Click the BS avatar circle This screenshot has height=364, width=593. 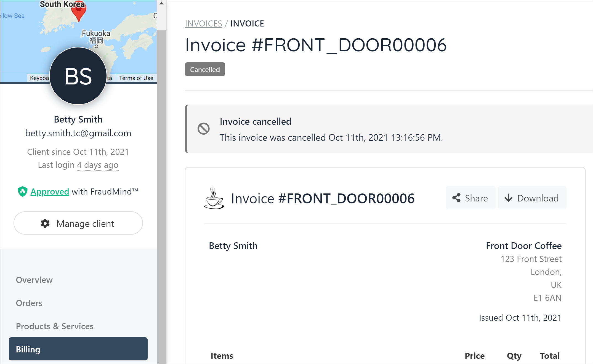pyautogui.click(x=78, y=76)
